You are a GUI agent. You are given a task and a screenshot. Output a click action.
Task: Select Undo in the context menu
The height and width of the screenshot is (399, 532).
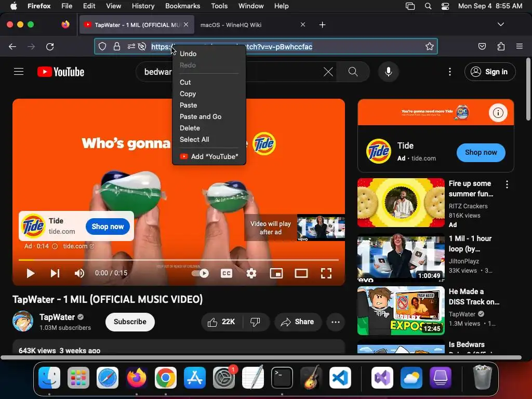click(x=209, y=54)
